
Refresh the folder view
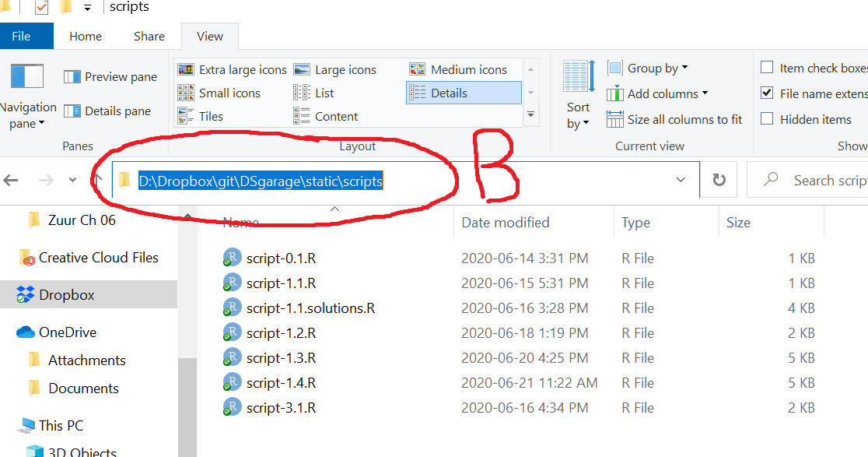(719, 180)
